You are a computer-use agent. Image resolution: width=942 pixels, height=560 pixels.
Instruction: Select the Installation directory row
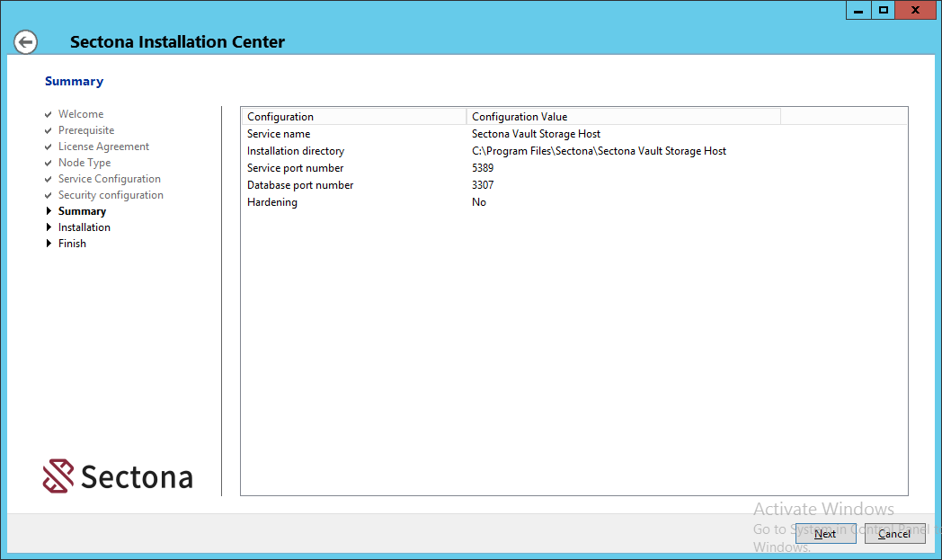pyautogui.click(x=296, y=151)
